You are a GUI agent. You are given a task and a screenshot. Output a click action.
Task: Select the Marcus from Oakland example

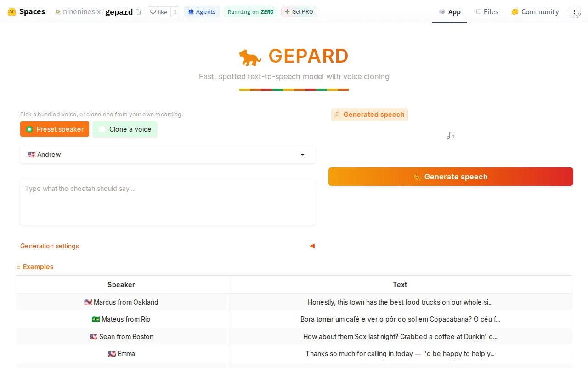(x=121, y=302)
